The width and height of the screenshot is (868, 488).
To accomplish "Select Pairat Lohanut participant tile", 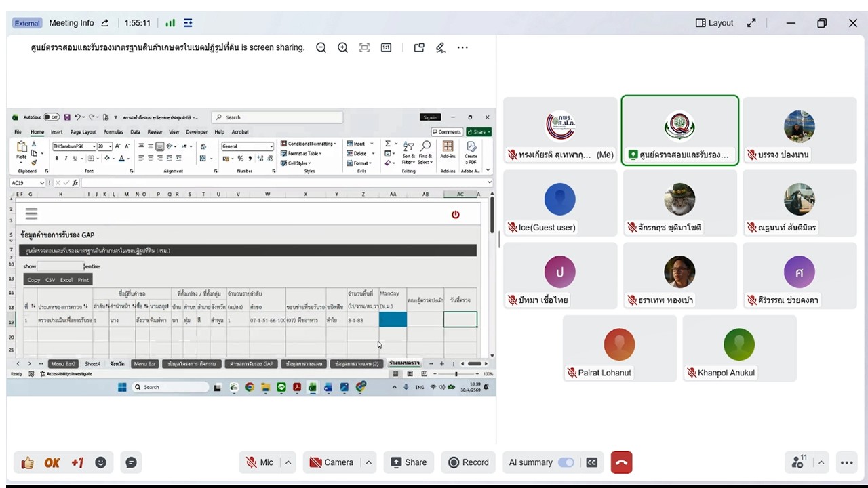I will point(619,348).
